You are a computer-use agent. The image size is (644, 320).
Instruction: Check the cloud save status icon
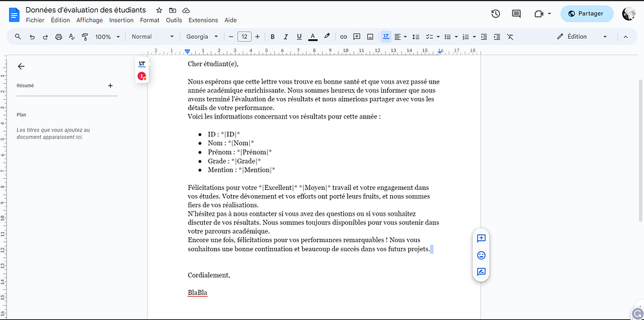tap(185, 10)
